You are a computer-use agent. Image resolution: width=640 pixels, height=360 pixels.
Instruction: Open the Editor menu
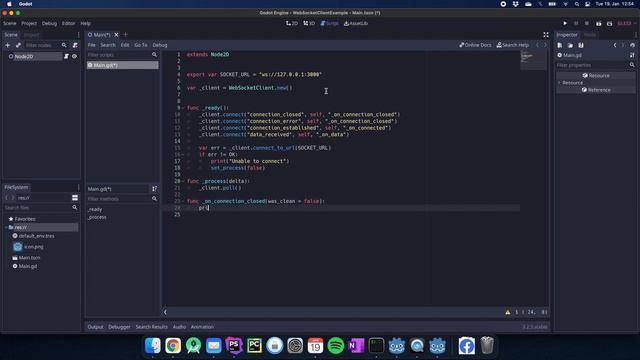point(68,23)
